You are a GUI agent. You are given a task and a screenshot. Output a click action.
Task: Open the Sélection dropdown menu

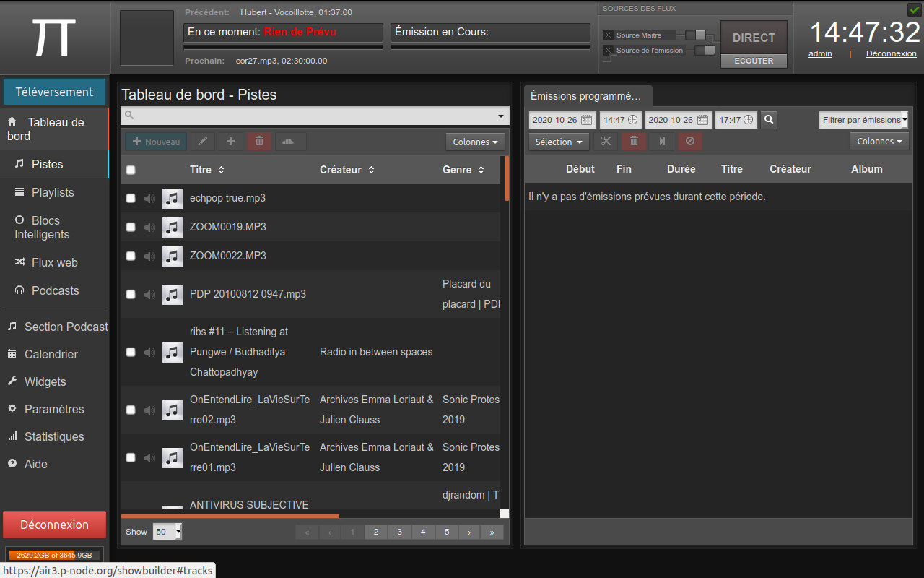tap(559, 142)
